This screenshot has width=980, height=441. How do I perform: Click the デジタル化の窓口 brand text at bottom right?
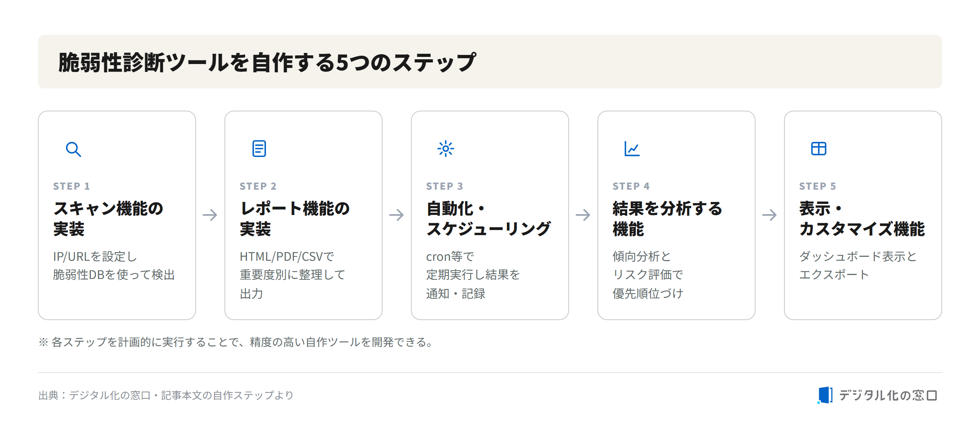[888, 395]
